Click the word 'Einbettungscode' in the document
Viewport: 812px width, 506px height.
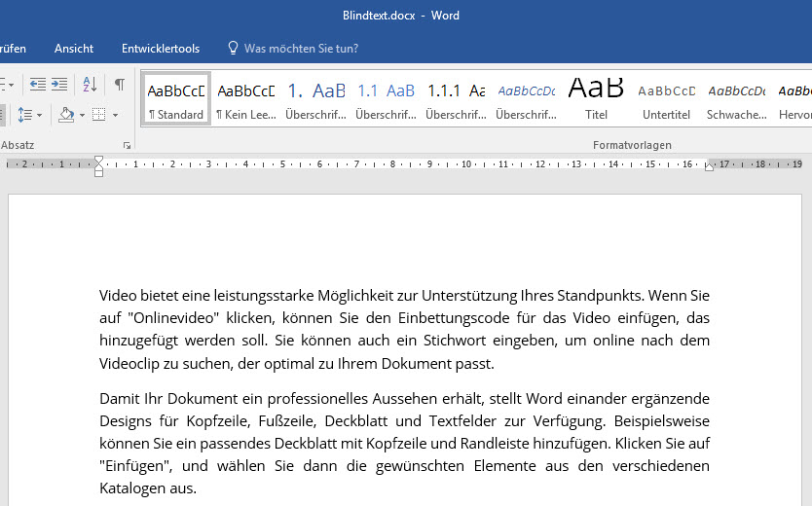click(454, 317)
